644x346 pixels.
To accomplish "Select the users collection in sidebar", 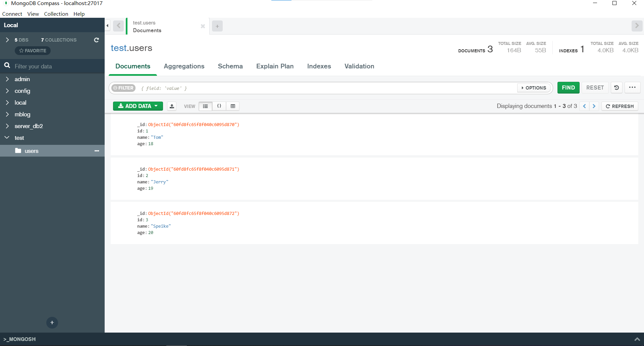I will pos(52,151).
